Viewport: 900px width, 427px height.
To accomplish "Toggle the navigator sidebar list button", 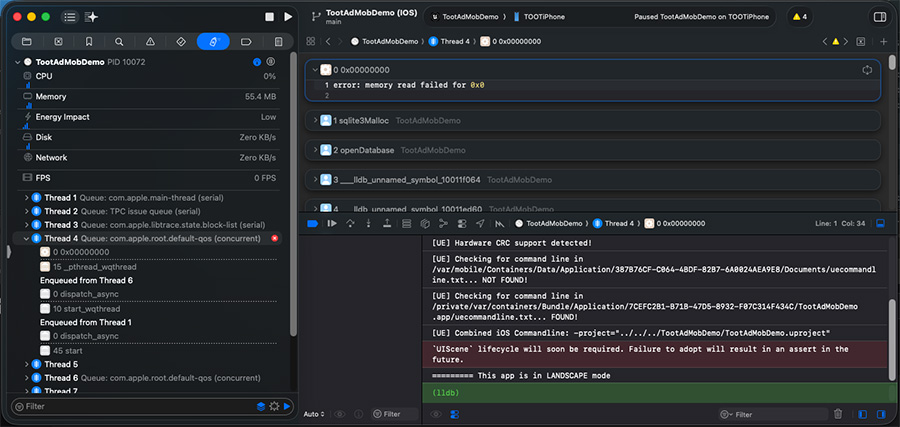I will tap(69, 17).
